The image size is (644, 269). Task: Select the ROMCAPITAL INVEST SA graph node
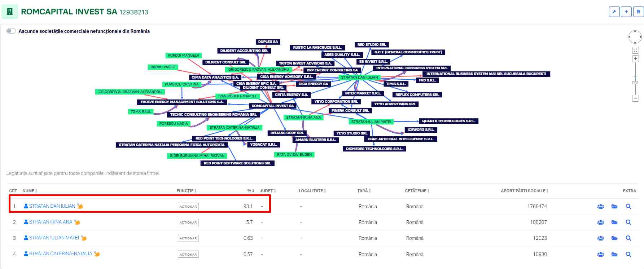click(272, 106)
